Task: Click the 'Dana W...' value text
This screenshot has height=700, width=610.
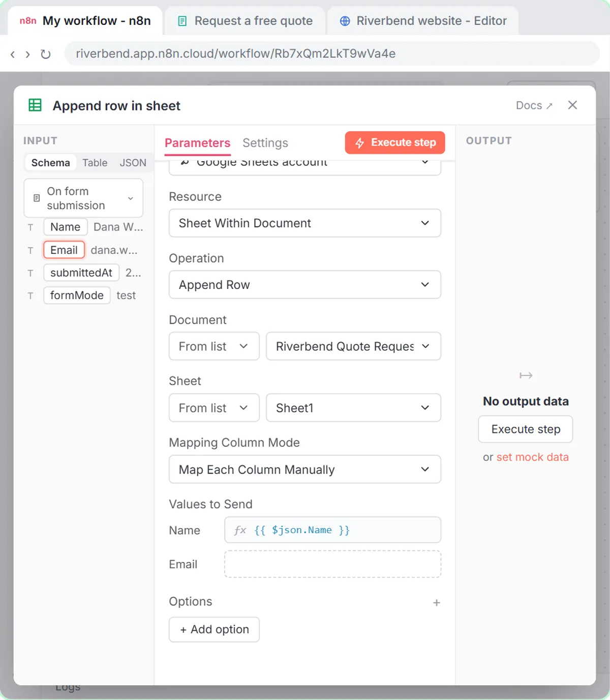Action: [x=118, y=227]
